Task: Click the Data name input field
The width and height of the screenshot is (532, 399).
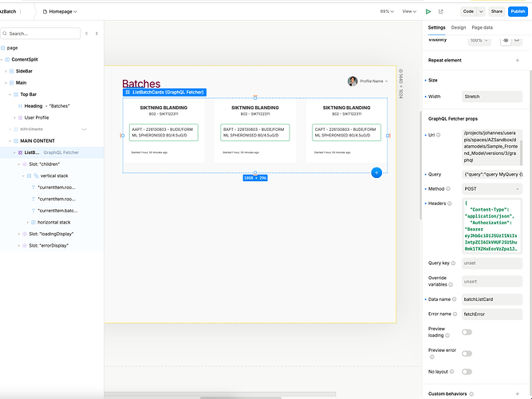Action: tap(492, 298)
